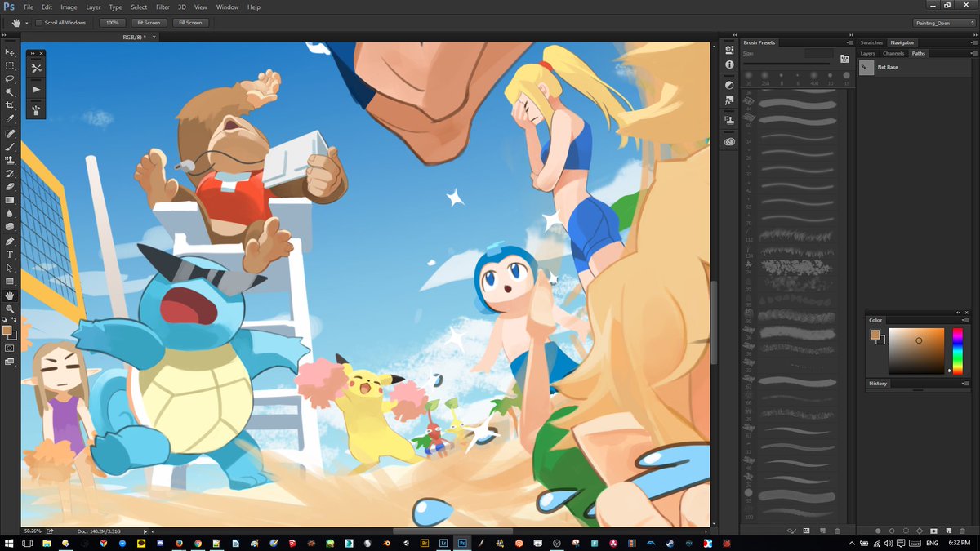Open the Brush panel icon in floating dock
The height and width of the screenshot is (551, 980).
tap(37, 109)
